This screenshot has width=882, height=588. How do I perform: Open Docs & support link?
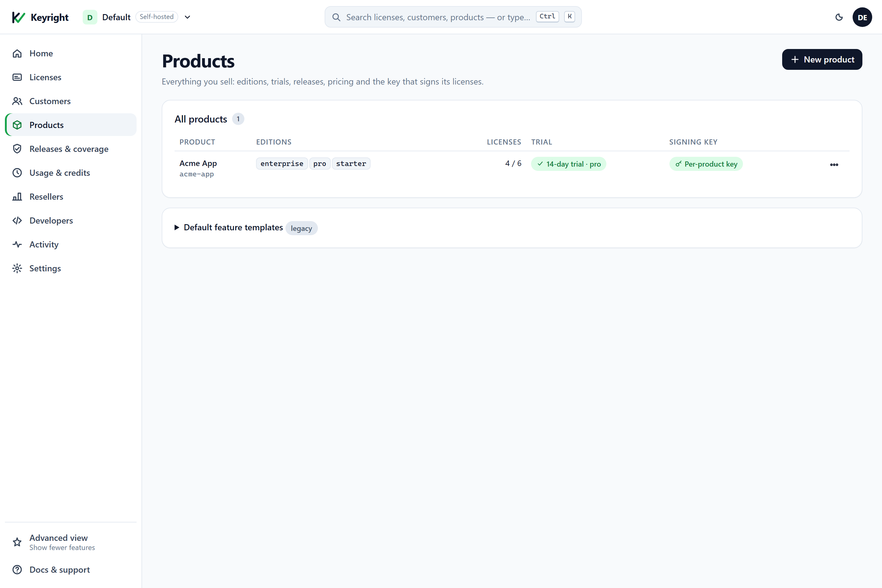point(71,570)
